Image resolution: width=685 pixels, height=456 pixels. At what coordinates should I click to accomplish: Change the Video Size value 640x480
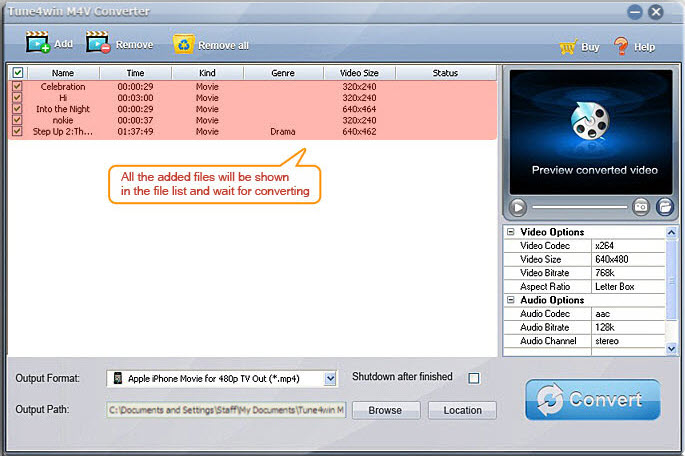tap(628, 259)
